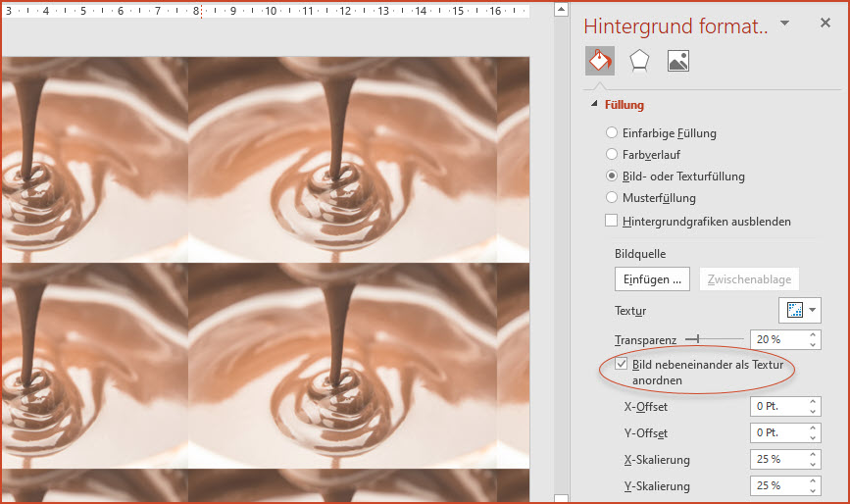
Task: Click the Transparenz slider handle
Action: [x=698, y=338]
